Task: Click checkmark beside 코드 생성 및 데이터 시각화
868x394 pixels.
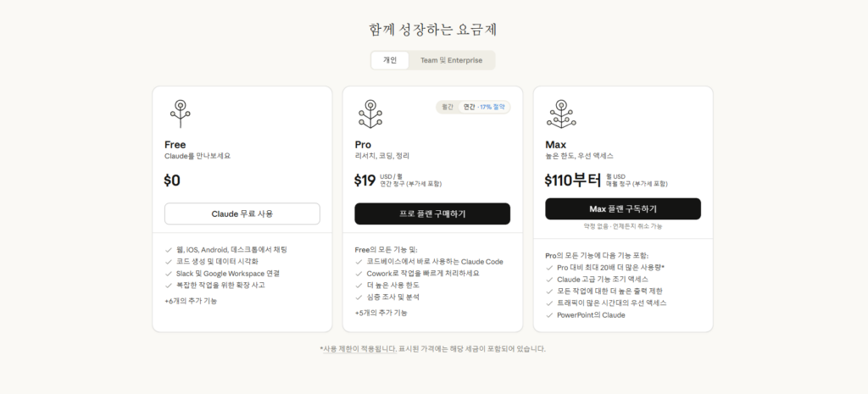Action: click(170, 262)
